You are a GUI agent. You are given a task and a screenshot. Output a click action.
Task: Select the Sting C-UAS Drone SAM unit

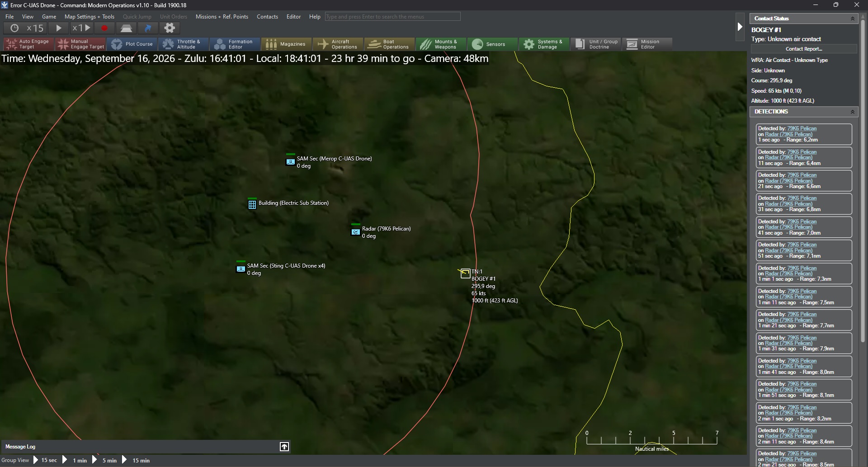[x=241, y=269]
